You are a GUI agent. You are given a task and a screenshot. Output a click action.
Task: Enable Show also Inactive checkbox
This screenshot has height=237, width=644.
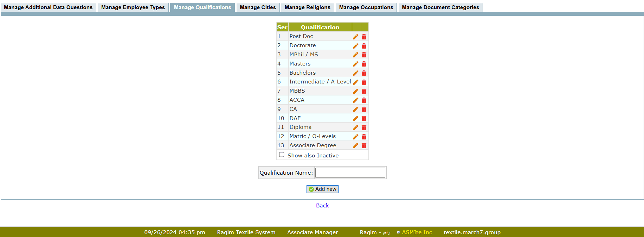pyautogui.click(x=282, y=155)
